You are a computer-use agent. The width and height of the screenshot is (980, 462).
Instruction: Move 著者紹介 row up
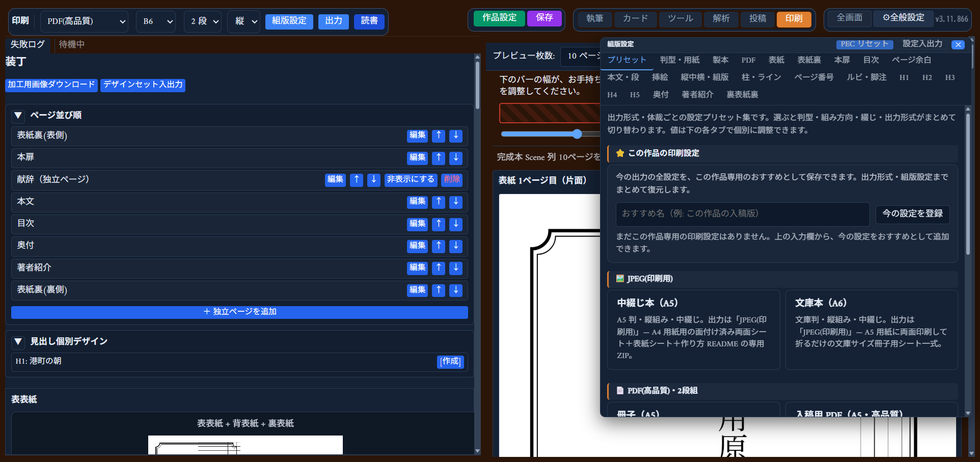(x=439, y=268)
